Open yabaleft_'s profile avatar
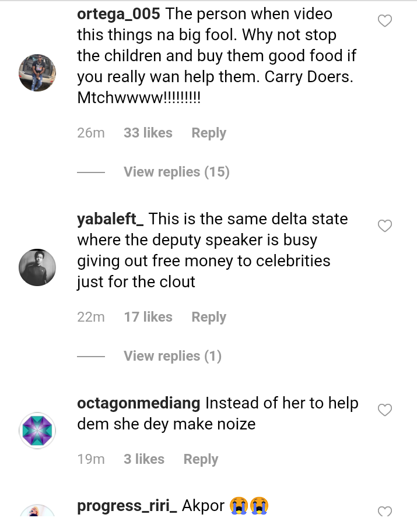Screen dimensions: 417x532 (37, 267)
